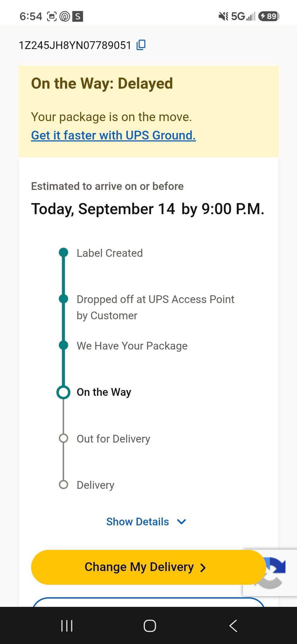This screenshot has height=644, width=297.
Task: Tap the muted sound icon in the status bar
Action: pyautogui.click(x=224, y=16)
